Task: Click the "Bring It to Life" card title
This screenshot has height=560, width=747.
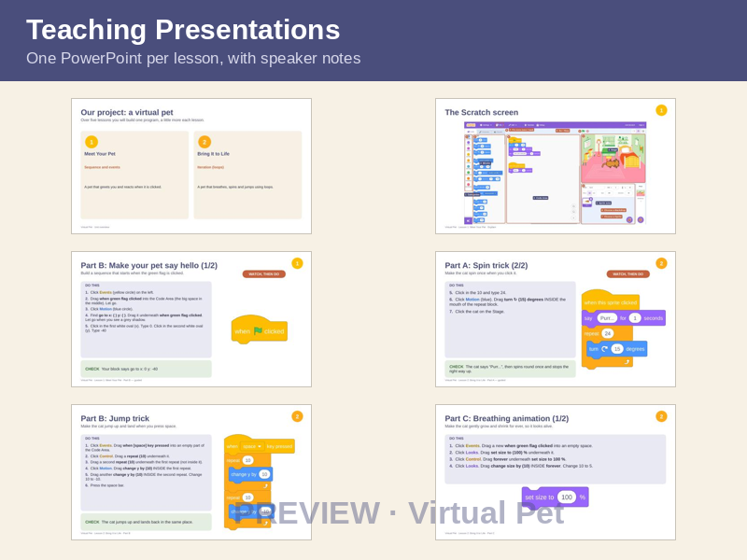Action: point(214,154)
